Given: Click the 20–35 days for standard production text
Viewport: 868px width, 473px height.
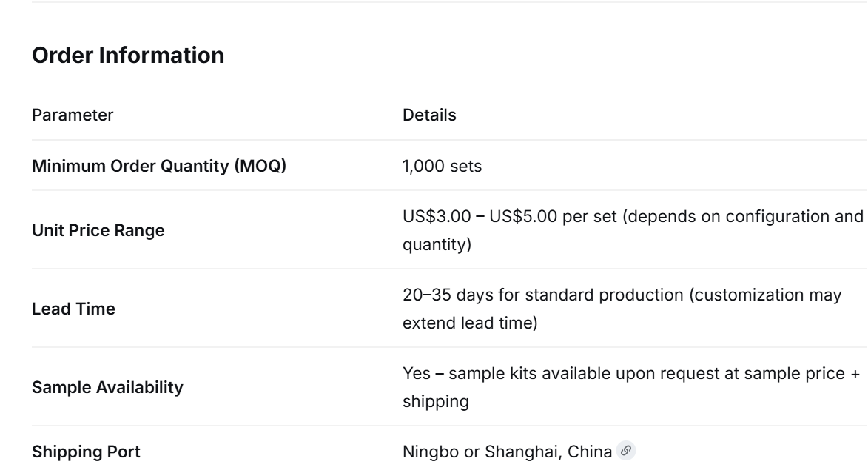Looking at the screenshot, I should (x=543, y=295).
